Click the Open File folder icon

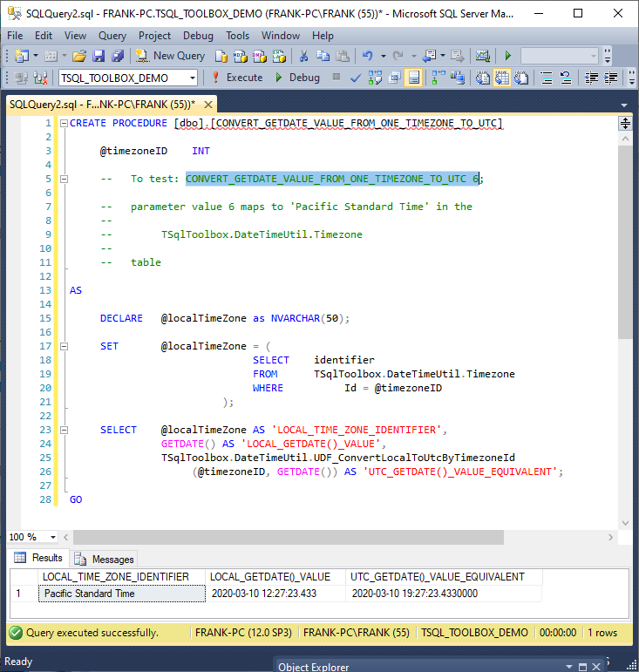[79, 56]
